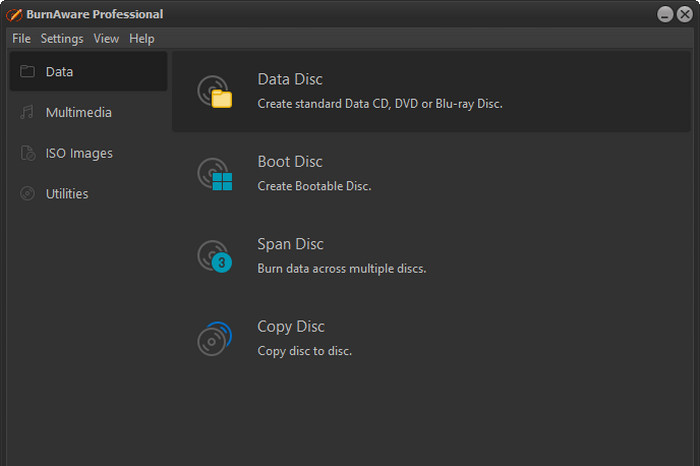Close the BurnAware Professional window
The image size is (700, 466).
tap(685, 15)
